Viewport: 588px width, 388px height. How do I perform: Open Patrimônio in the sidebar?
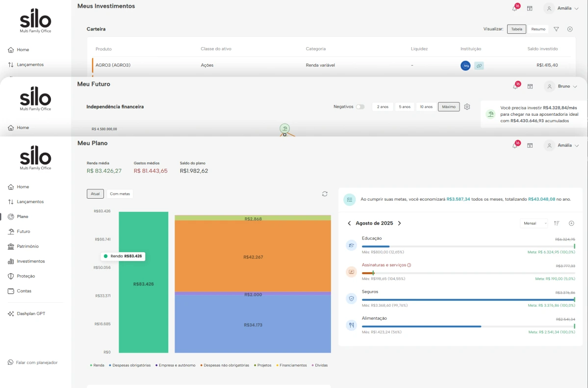point(27,246)
